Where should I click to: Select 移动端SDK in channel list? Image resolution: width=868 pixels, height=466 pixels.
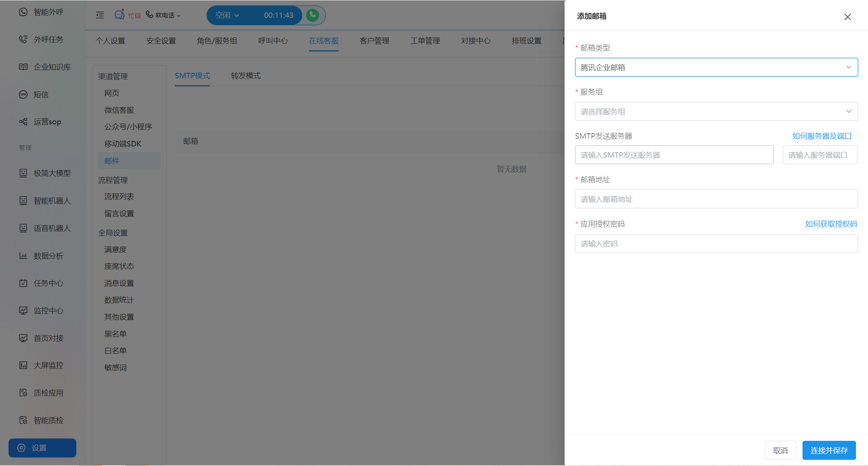click(122, 144)
